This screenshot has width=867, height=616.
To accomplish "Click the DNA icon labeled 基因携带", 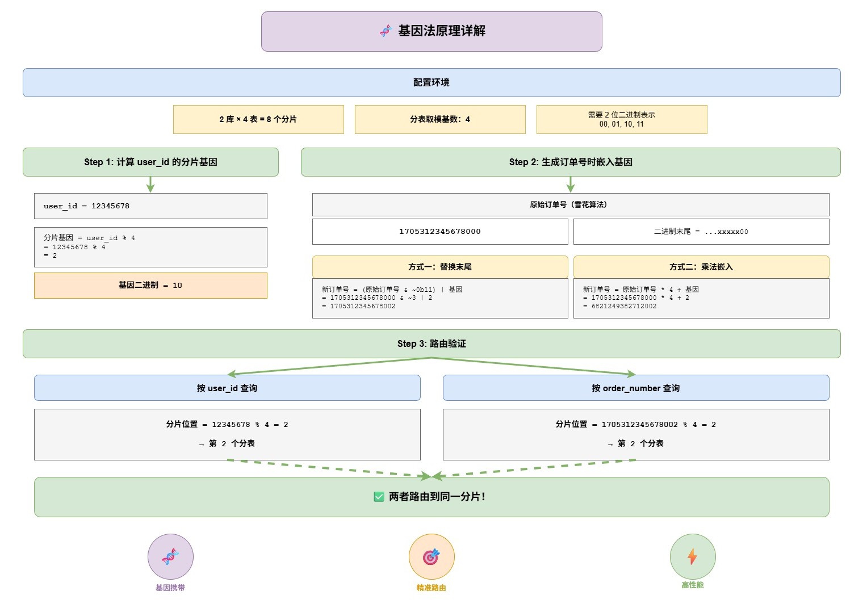I will coord(170,556).
